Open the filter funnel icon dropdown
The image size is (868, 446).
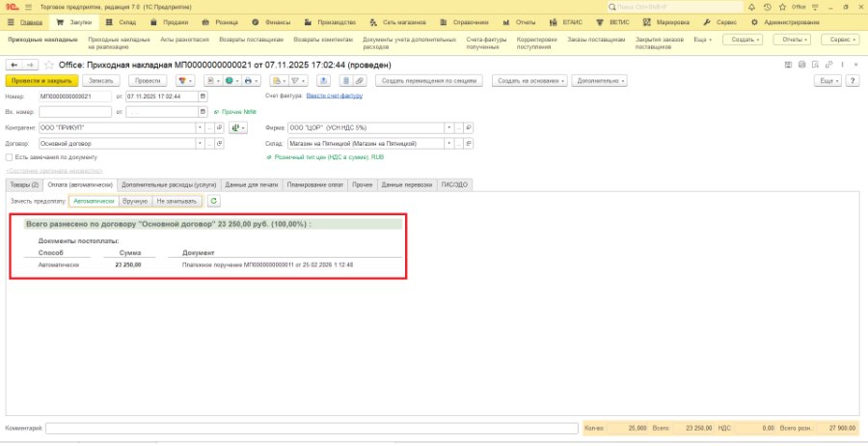click(298, 80)
